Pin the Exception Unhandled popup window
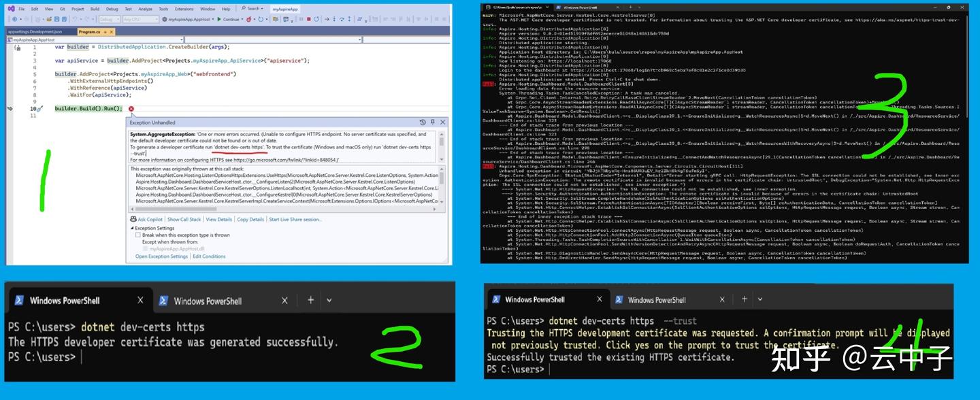 point(431,120)
